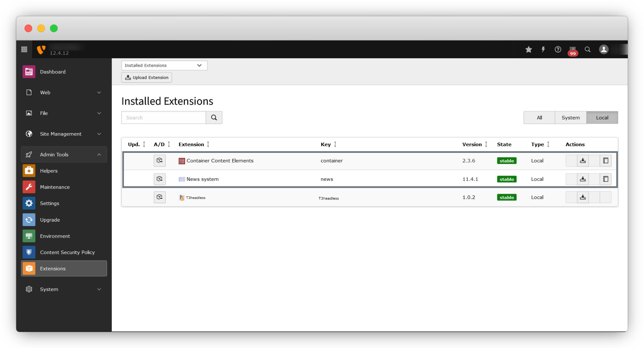This screenshot has height=348, width=644.
Task: Click the top bar search magnifier
Action: click(587, 50)
